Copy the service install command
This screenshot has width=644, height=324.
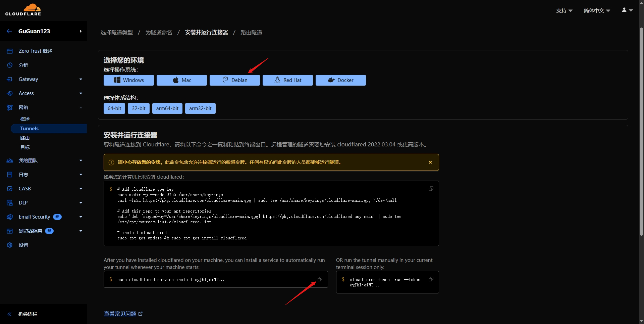click(x=320, y=279)
